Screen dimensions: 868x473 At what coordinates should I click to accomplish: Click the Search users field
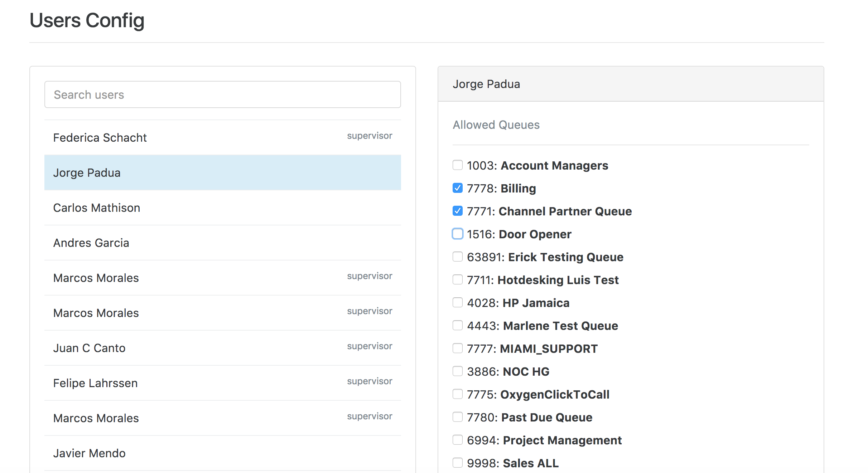222,94
